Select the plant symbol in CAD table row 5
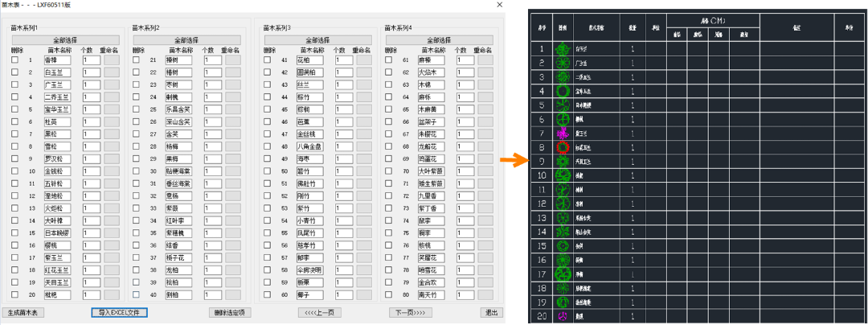Image resolution: width=868 pixels, height=325 pixels. click(563, 105)
